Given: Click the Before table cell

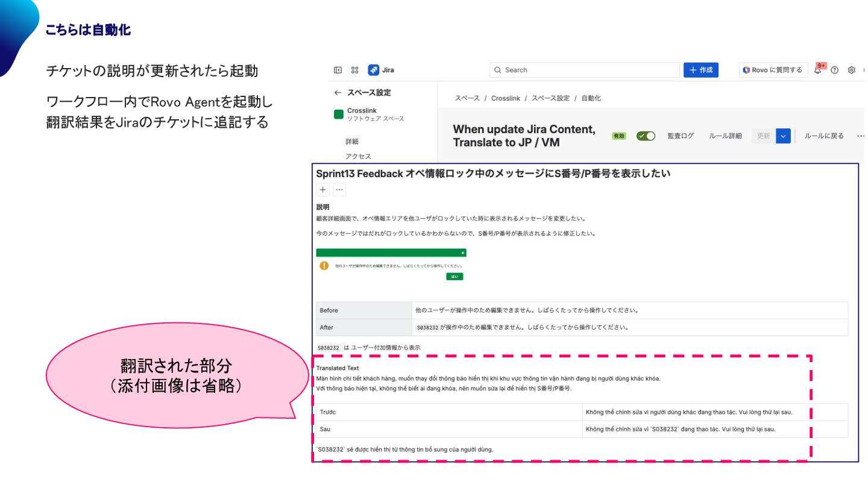Looking at the screenshot, I should (364, 310).
